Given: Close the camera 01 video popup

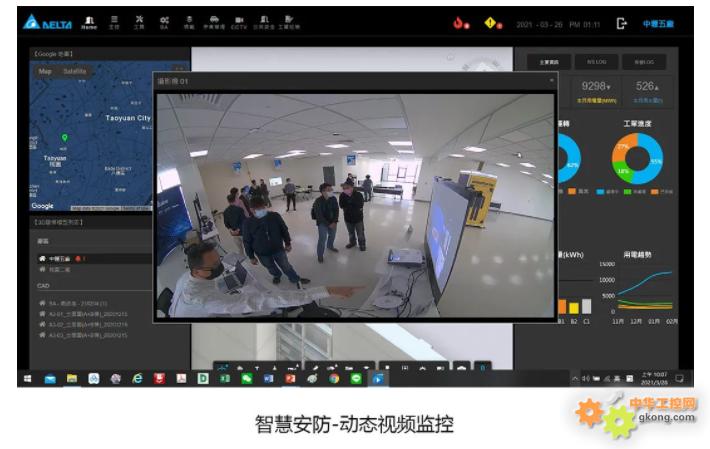Looking at the screenshot, I should [551, 80].
